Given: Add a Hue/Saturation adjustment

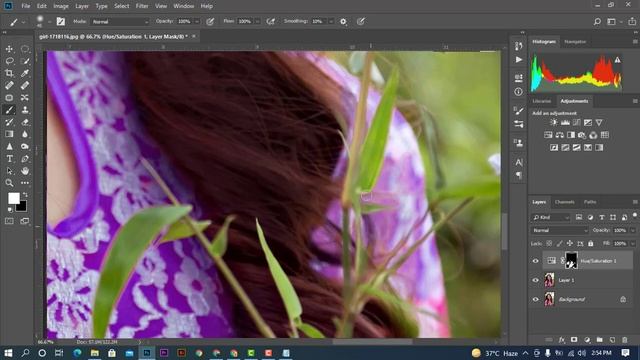Looking at the screenshot, I should coord(548,135).
